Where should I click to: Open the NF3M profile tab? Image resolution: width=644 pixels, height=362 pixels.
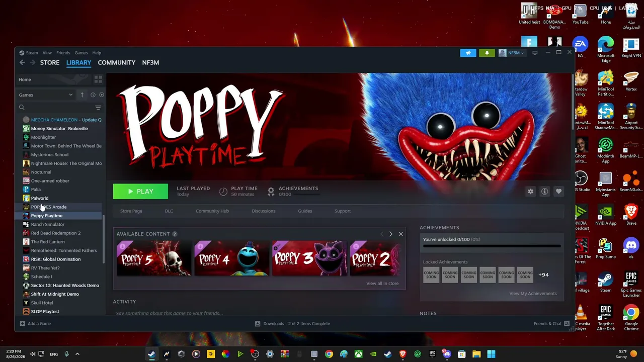pos(150,62)
